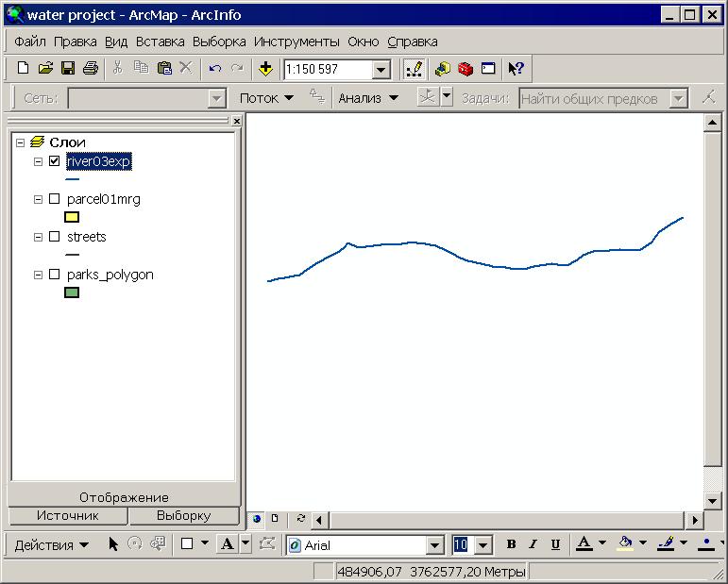Show the parks_polygon layer
The width and height of the screenshot is (728, 584).
(x=55, y=275)
